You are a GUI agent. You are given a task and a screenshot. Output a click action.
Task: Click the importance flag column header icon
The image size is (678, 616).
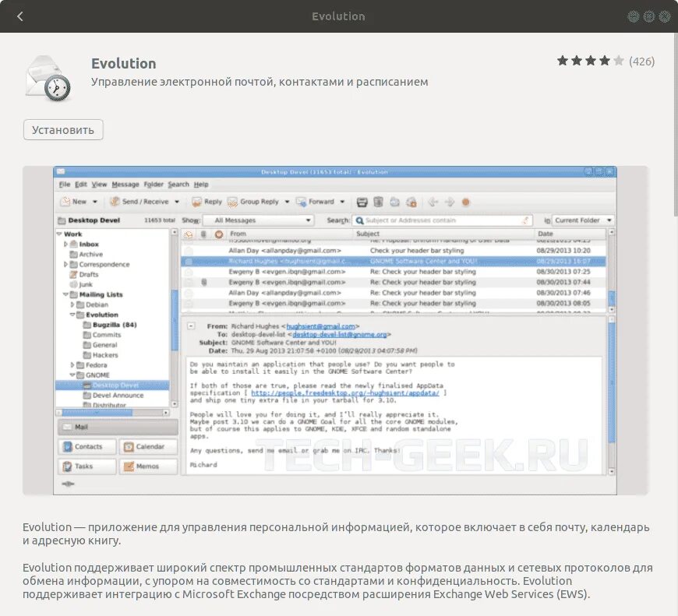[x=219, y=234]
